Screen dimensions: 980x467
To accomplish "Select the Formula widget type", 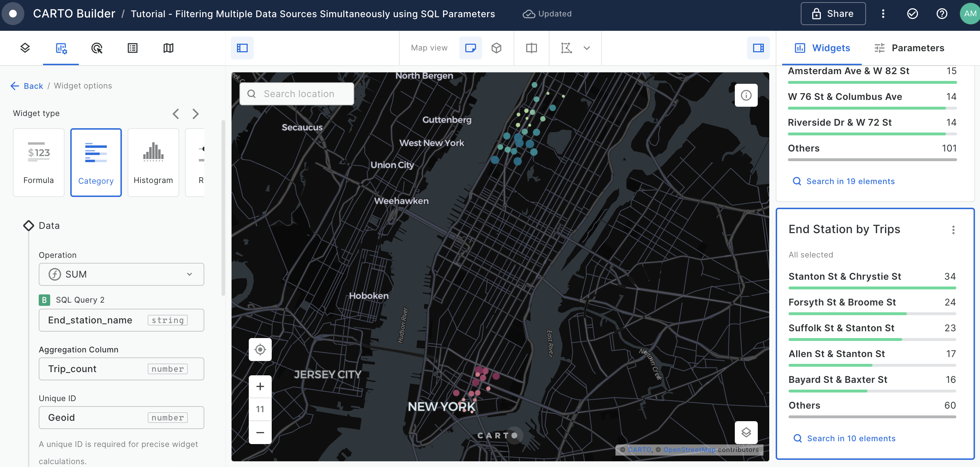I will tap(39, 163).
